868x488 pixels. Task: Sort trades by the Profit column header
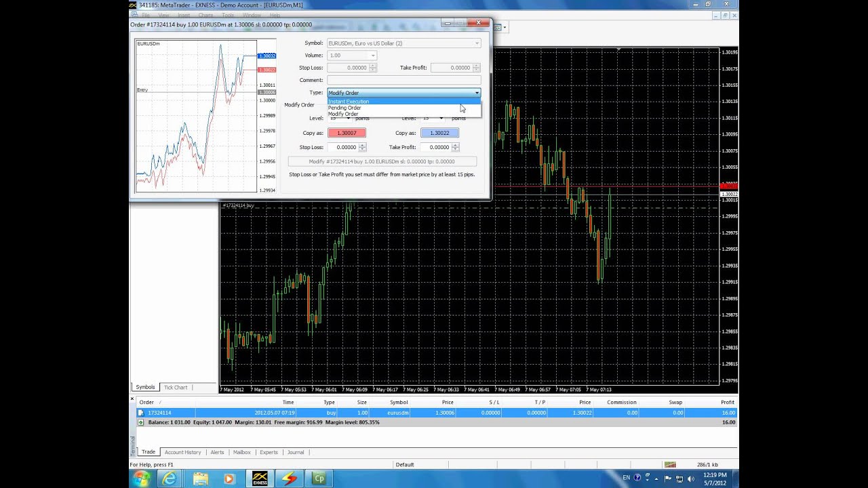coord(711,403)
